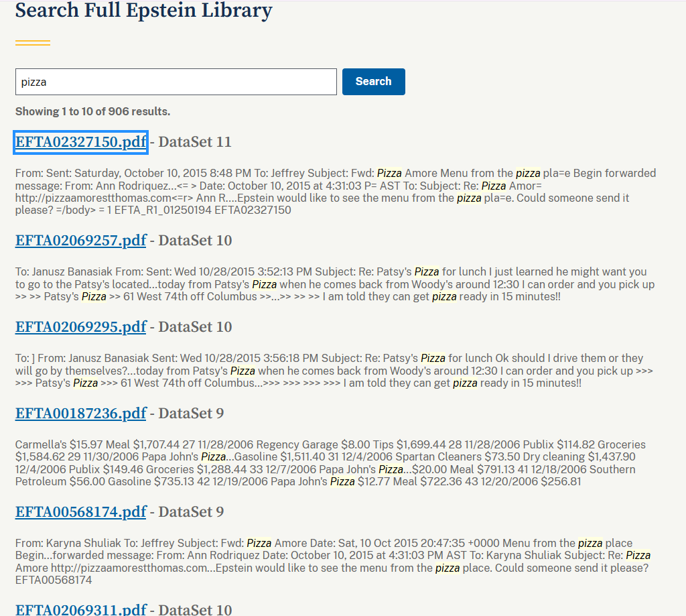Select the EFTA00568174.pdf link
The image size is (686, 616).
pos(80,512)
